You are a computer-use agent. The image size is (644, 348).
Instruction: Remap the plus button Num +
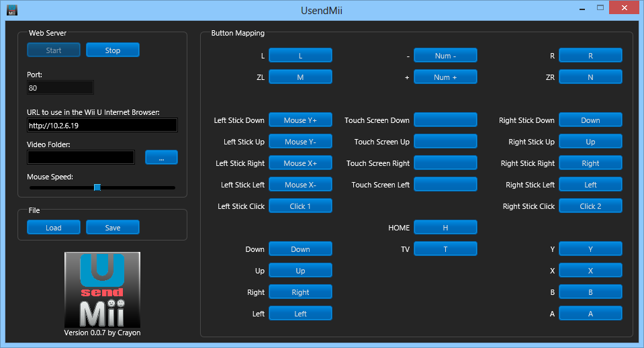445,77
